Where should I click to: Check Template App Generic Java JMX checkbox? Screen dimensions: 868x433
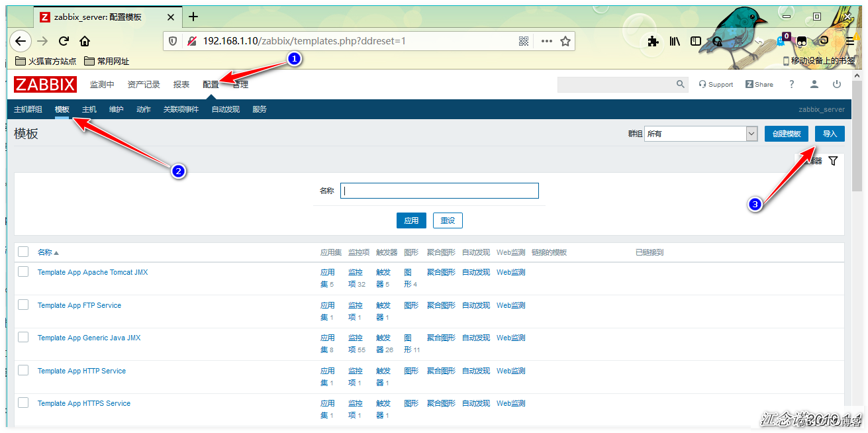(23, 337)
